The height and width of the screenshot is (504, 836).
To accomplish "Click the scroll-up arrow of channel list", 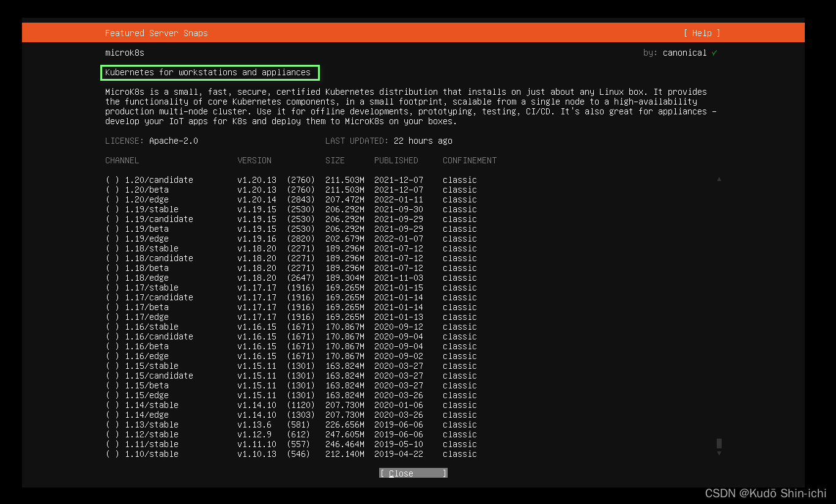I will click(719, 179).
